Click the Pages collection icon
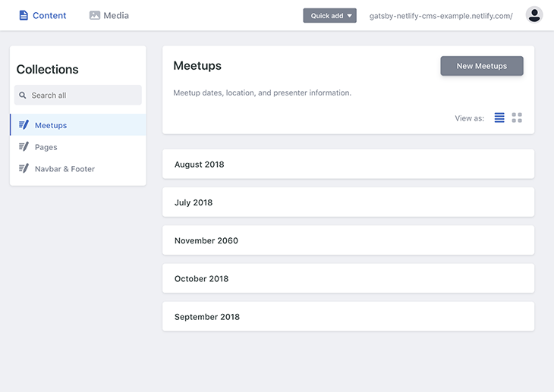 [24, 147]
